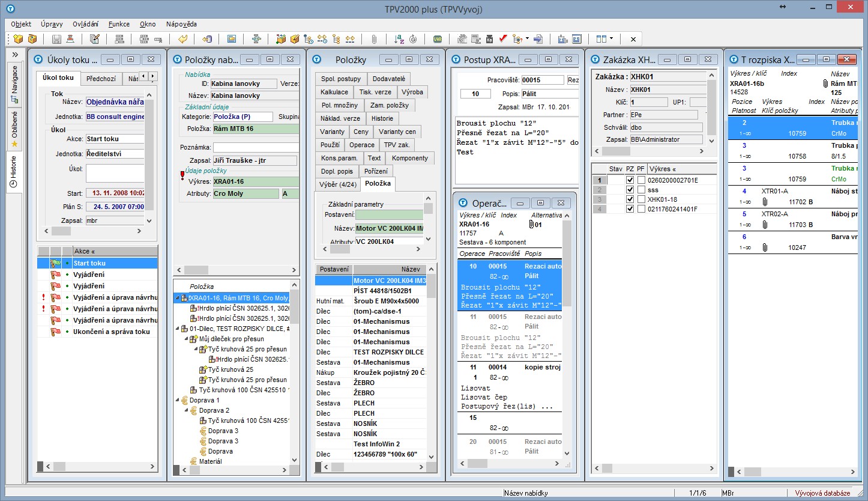Open the Funkce menu
Viewport: 868px width, 501px height.
119,24
